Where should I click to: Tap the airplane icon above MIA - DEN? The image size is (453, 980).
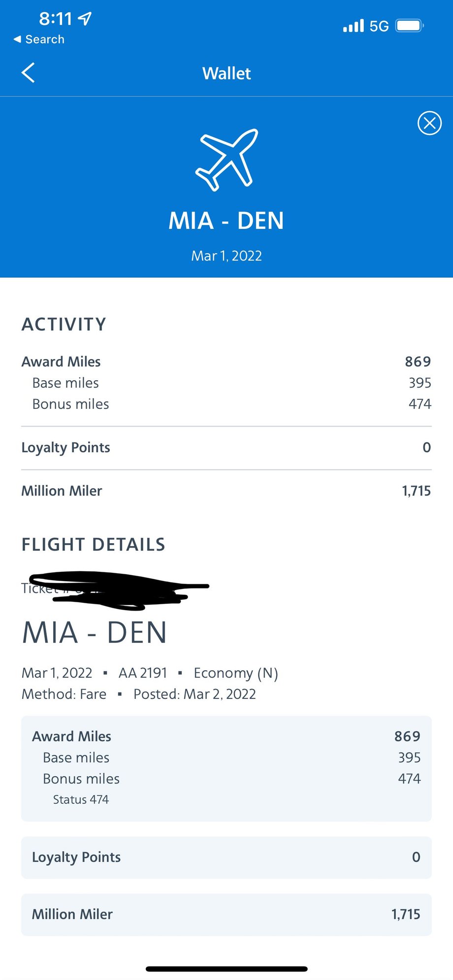227,160
